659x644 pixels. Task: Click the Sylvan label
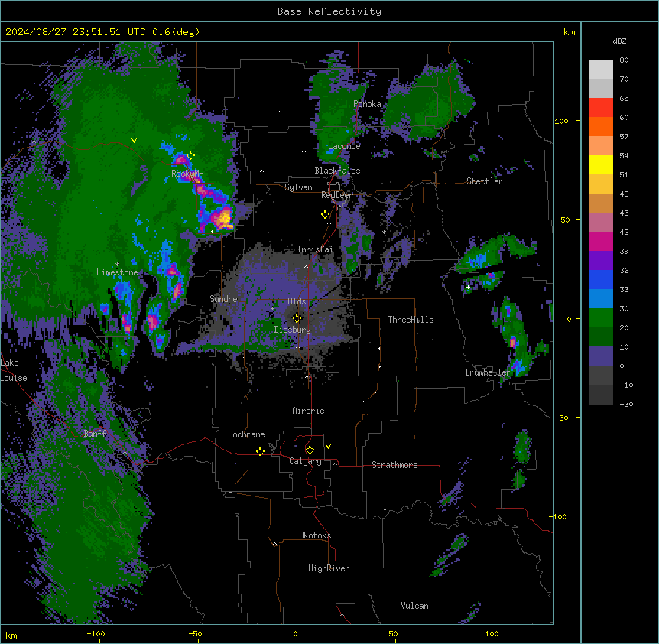point(298,187)
